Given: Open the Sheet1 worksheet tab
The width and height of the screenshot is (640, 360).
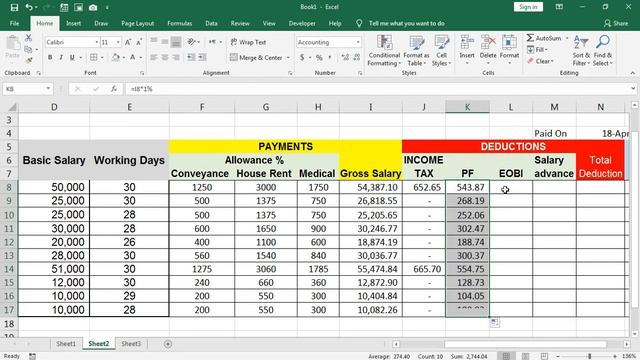Looking at the screenshot, I should [66, 344].
